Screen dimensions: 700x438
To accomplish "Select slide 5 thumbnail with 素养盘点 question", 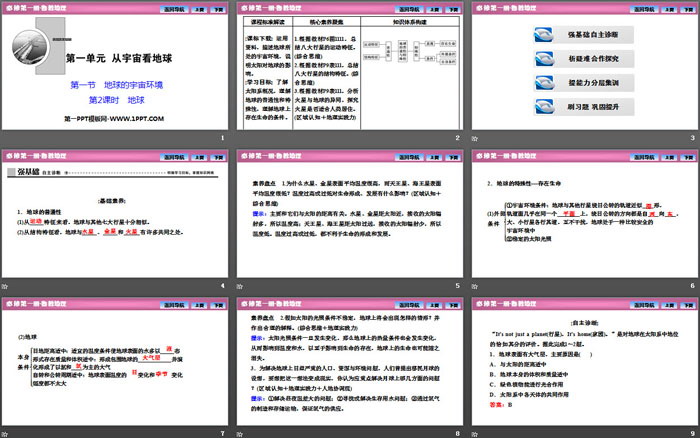I will [x=350, y=213].
